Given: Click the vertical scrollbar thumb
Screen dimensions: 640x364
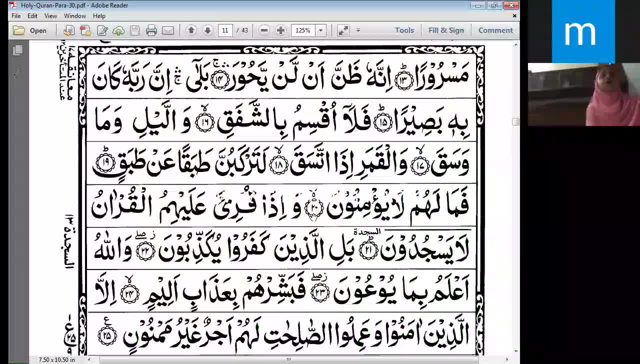Looking at the screenshot, I should click(515, 121).
